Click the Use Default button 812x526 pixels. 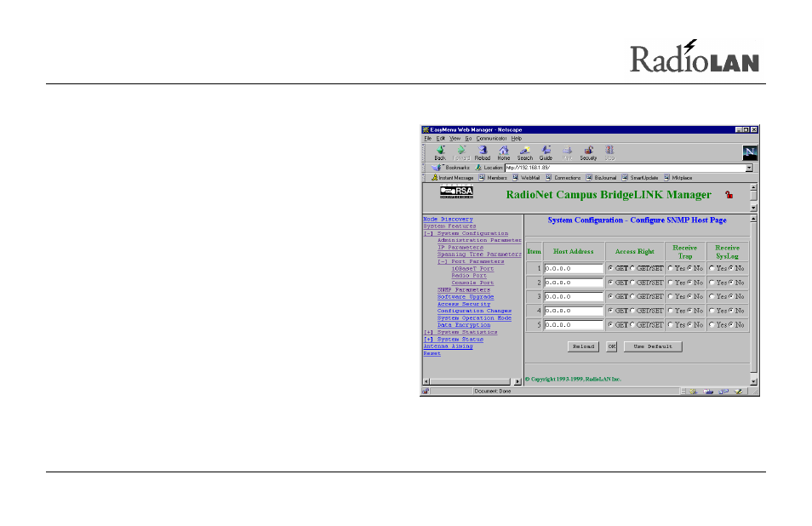coord(653,347)
